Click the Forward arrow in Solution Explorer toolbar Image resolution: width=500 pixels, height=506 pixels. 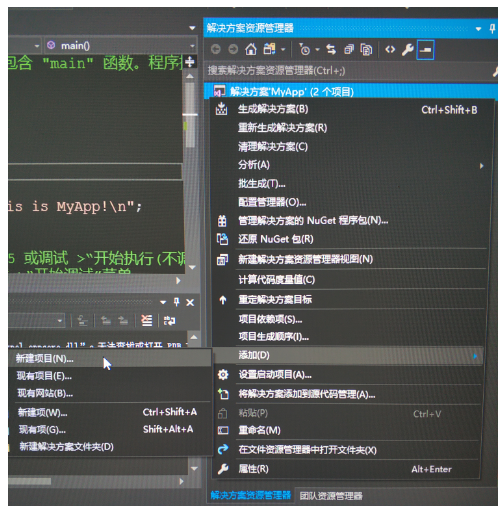pos(233,50)
